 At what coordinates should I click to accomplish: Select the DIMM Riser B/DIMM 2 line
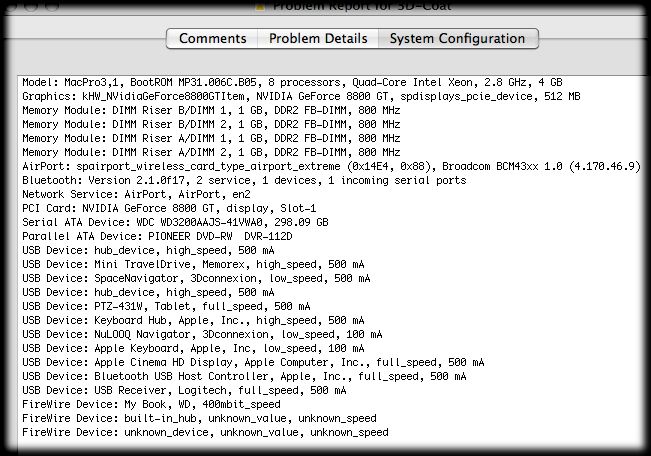pos(211,124)
